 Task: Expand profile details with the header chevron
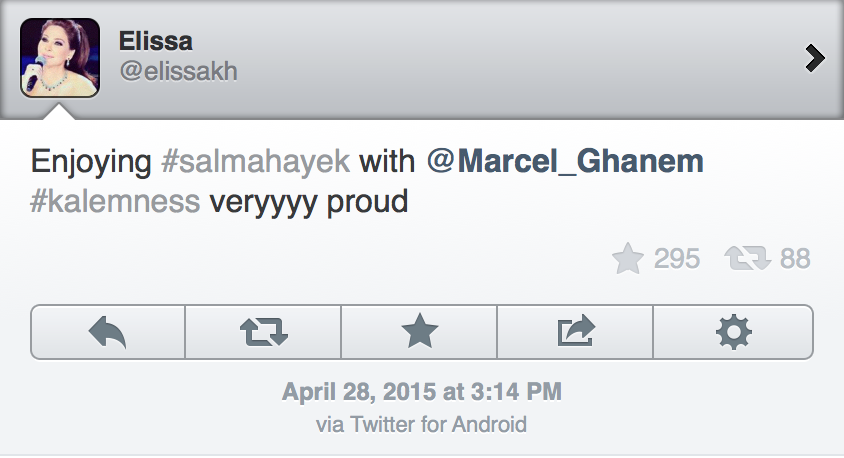click(815, 60)
